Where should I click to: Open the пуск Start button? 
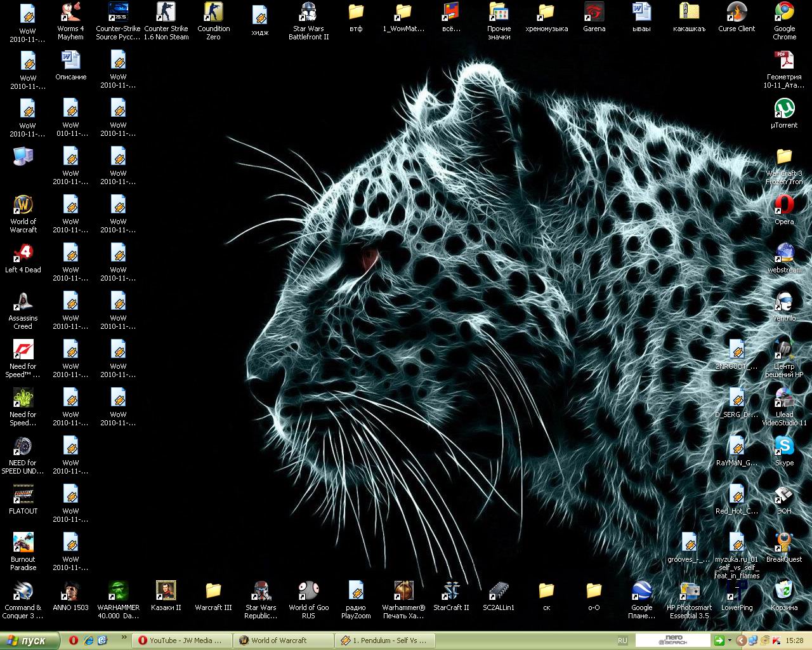[x=30, y=640]
